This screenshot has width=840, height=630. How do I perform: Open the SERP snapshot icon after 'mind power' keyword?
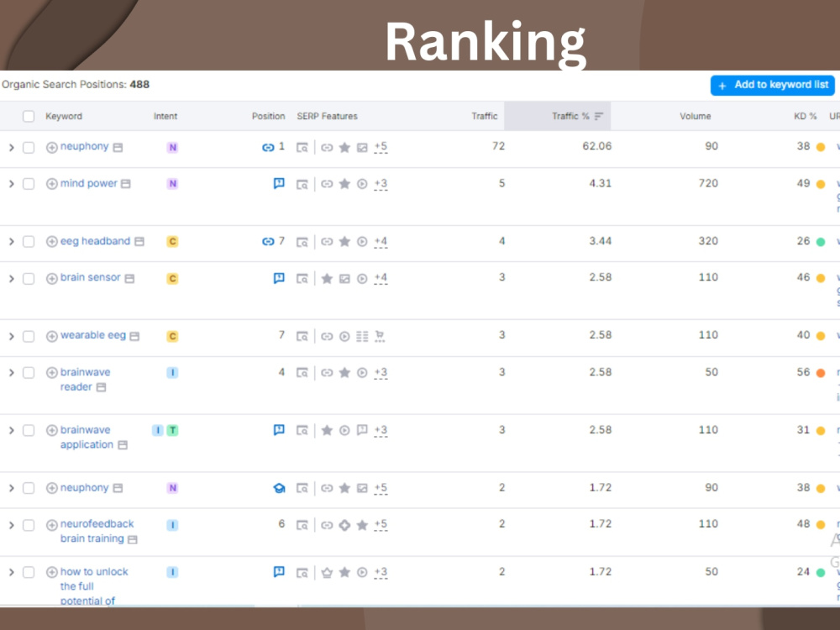(126, 184)
